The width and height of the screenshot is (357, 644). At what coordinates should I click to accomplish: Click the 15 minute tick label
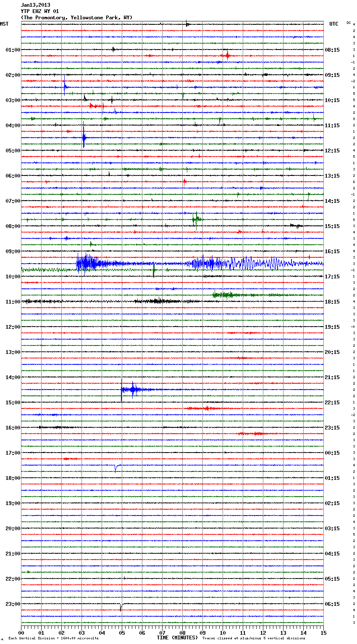click(x=323, y=633)
